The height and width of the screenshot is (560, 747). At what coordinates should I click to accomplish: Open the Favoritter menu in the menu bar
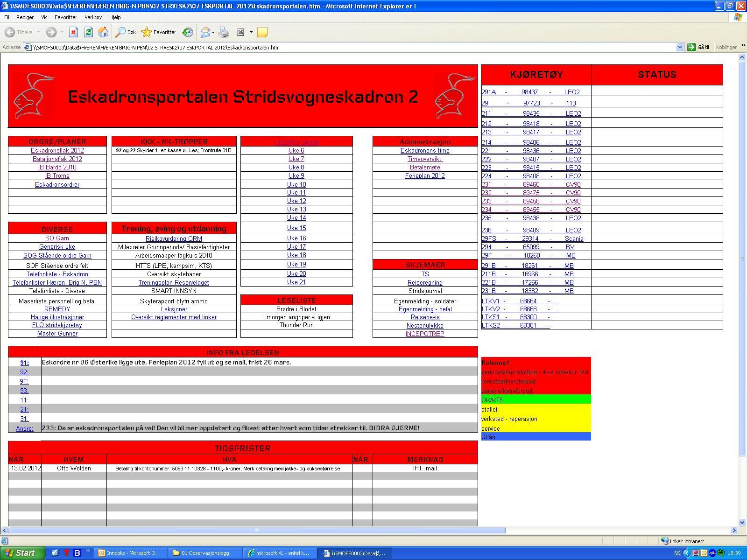(x=66, y=17)
